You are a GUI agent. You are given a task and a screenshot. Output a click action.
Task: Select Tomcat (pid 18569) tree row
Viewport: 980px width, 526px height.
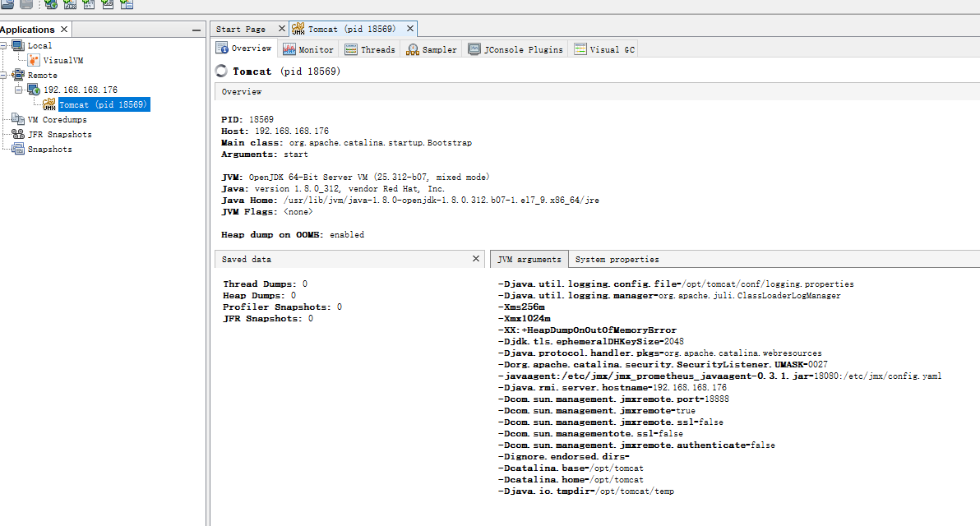point(103,104)
